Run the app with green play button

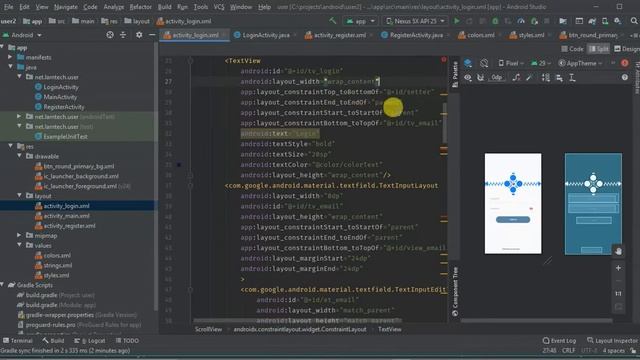(457, 21)
